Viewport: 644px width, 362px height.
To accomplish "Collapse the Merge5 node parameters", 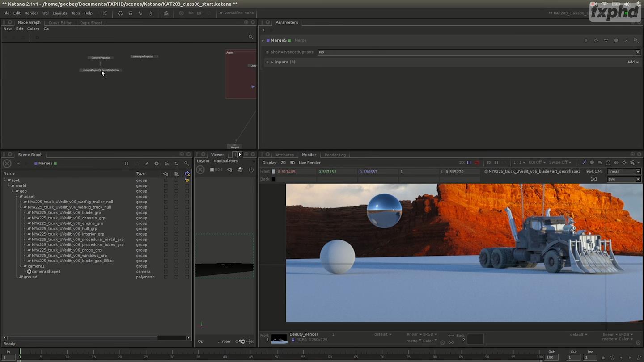I will pyautogui.click(x=263, y=41).
